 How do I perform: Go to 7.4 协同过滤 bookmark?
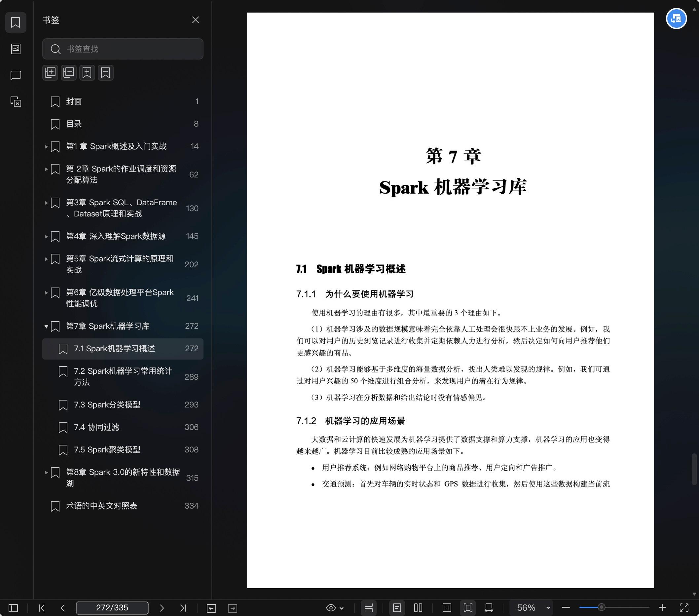(x=123, y=428)
